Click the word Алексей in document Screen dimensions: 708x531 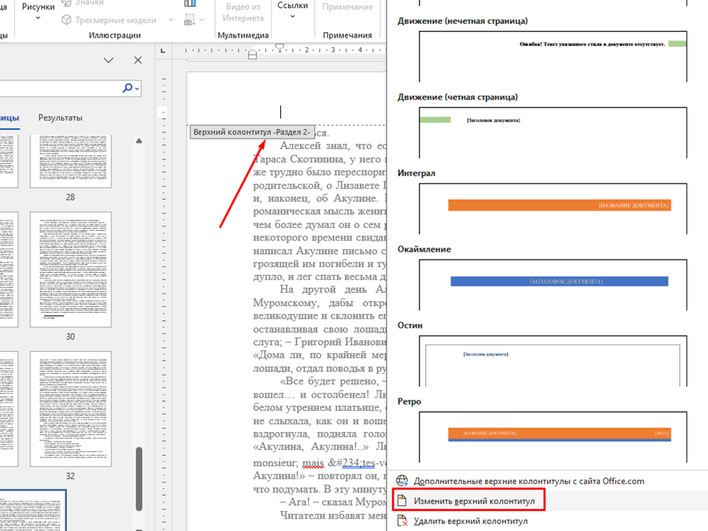[x=300, y=145]
